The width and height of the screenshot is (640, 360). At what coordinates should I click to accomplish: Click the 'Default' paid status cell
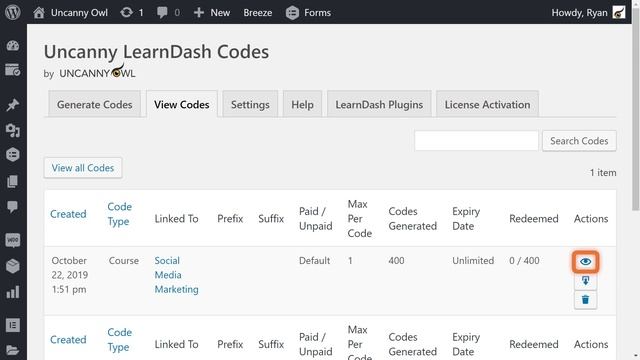tap(314, 260)
